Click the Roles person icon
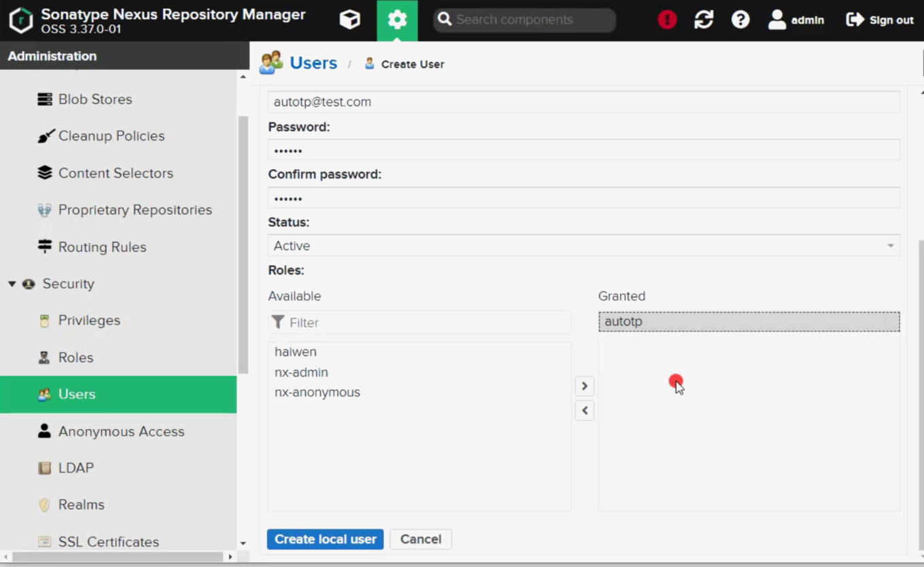The width and height of the screenshot is (924, 567). tap(45, 358)
